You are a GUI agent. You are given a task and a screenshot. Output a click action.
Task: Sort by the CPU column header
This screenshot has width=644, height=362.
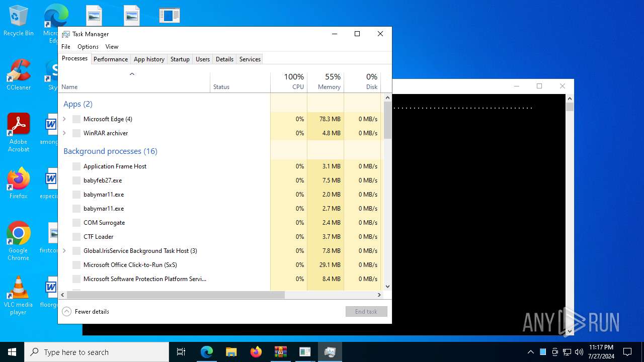(289, 82)
